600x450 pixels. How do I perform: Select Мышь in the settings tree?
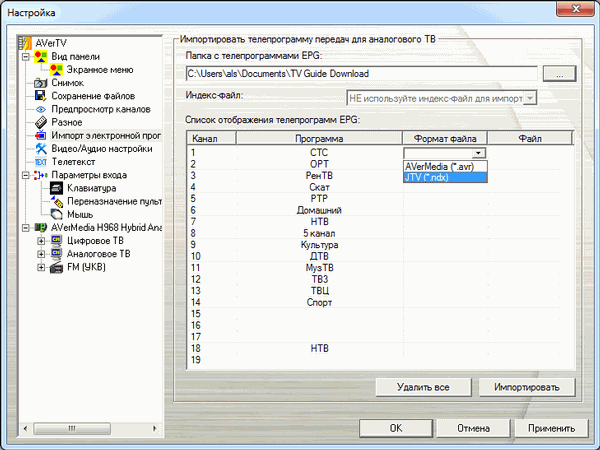(x=80, y=214)
